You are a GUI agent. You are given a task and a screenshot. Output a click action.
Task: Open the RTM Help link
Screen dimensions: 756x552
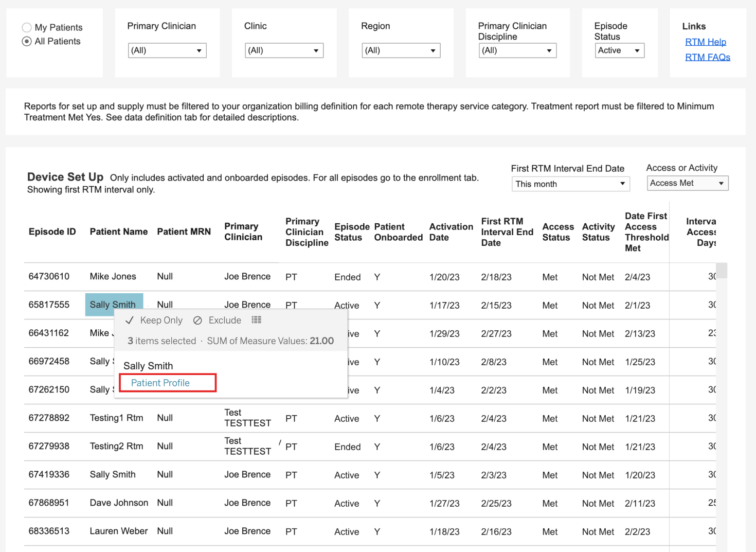point(706,42)
